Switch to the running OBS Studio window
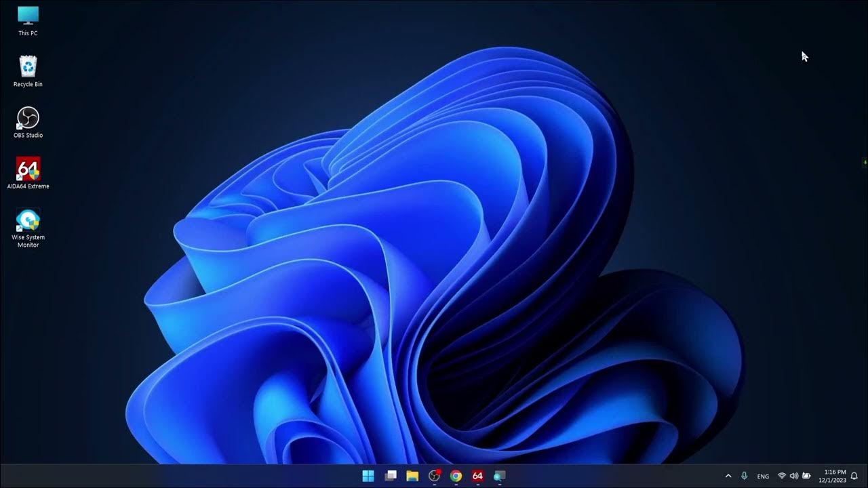This screenshot has width=868, height=488. [x=433, y=476]
